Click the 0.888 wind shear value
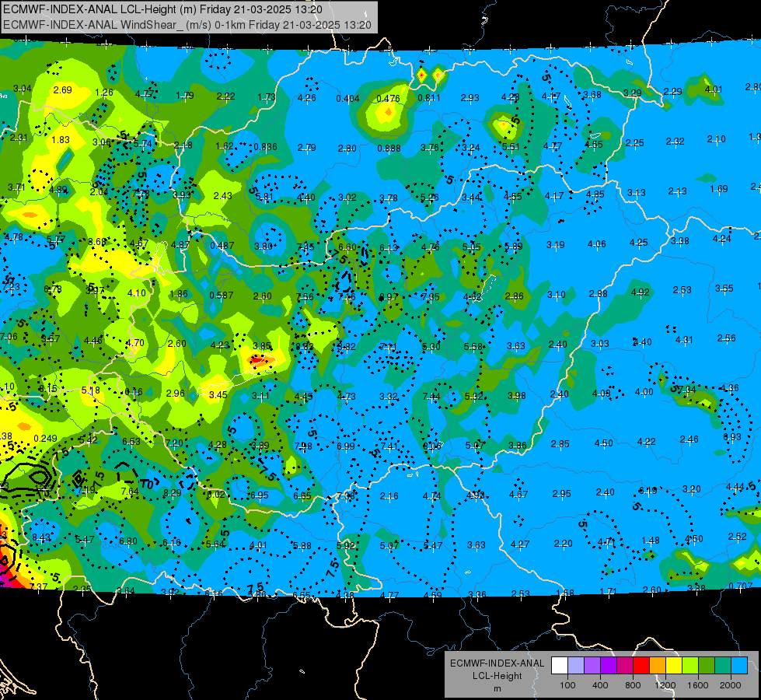761x700 pixels. [389, 148]
